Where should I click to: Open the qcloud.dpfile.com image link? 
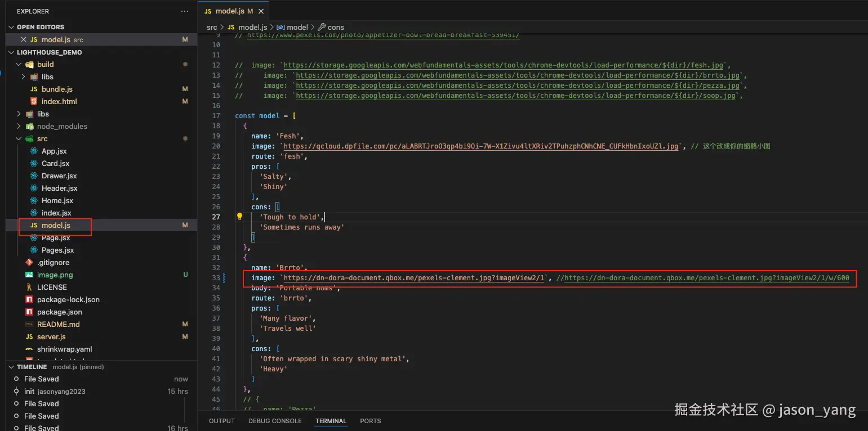[x=481, y=146]
